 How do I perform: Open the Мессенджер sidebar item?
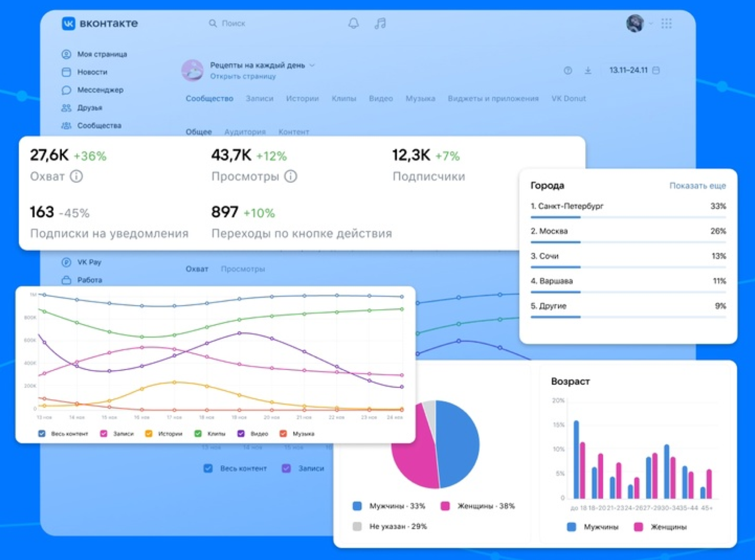100,90
